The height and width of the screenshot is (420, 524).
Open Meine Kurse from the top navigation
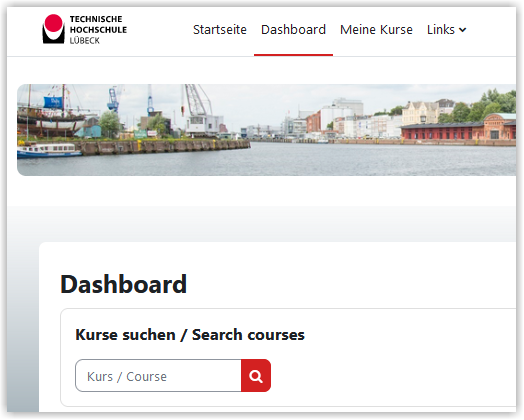point(376,30)
